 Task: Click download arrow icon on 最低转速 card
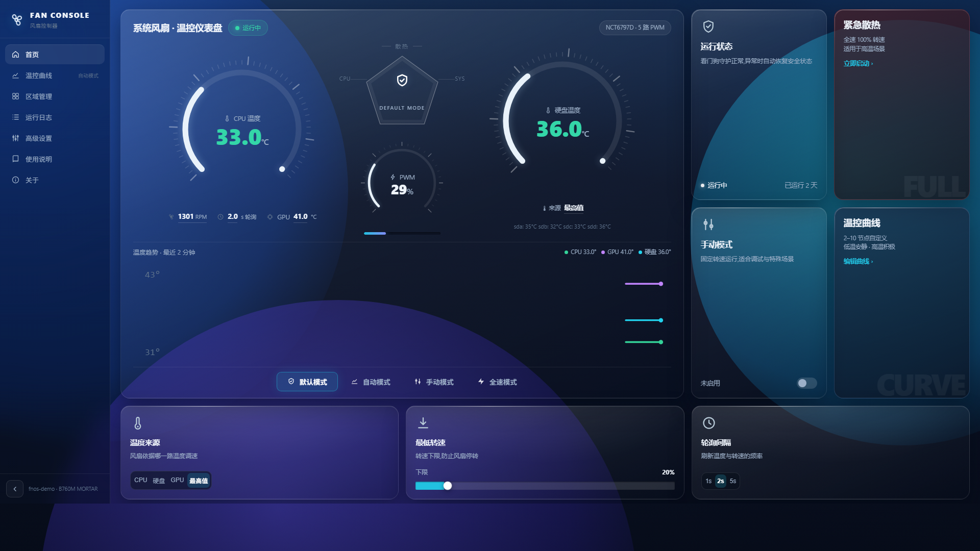point(423,422)
